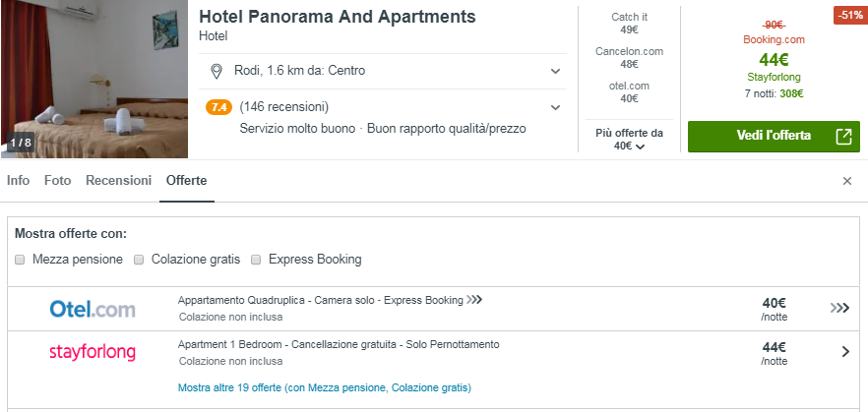Viewport: 868px width, 412px height.
Task: Select the Catch it 49€ offer
Action: pyautogui.click(x=630, y=24)
